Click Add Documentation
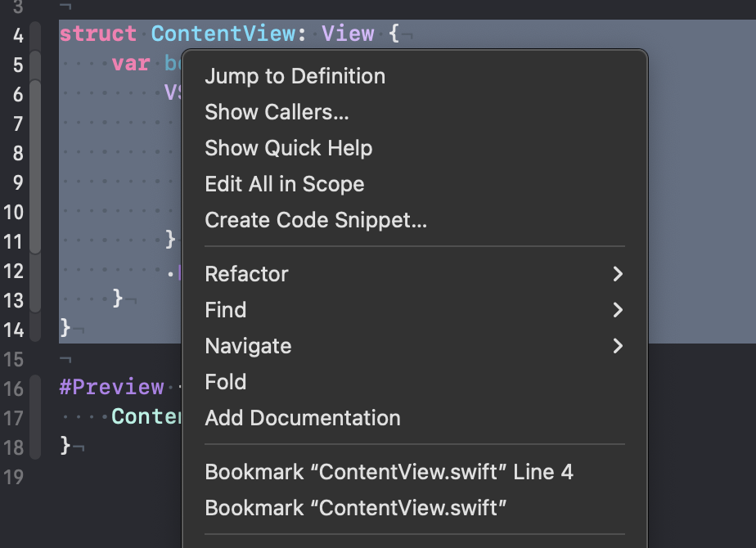The width and height of the screenshot is (756, 548). click(x=303, y=418)
